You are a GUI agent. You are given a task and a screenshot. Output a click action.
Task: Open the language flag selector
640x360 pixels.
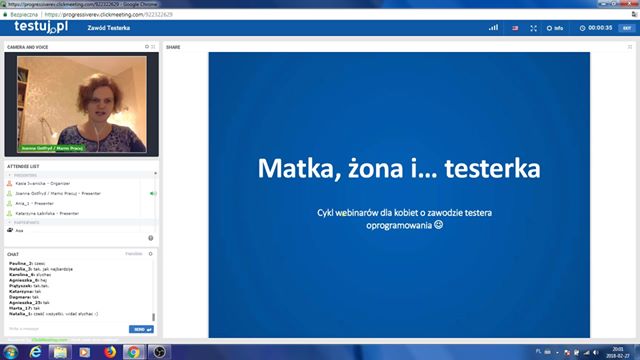[515, 28]
